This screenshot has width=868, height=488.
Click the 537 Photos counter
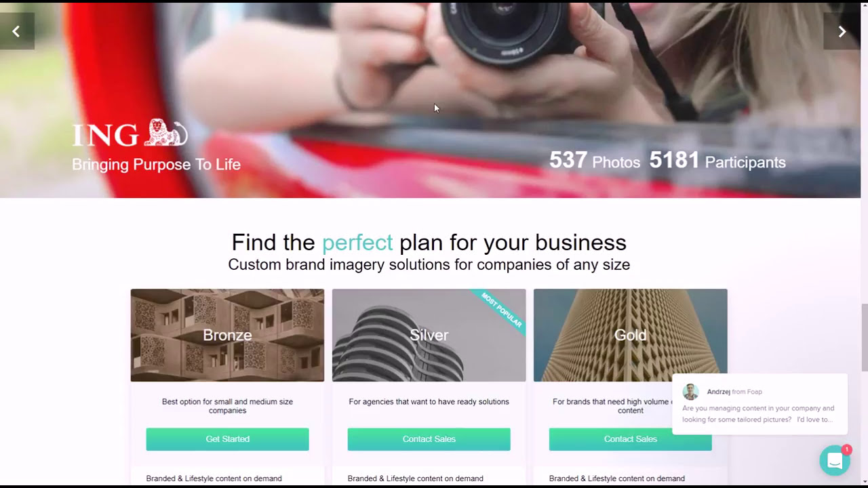(595, 161)
